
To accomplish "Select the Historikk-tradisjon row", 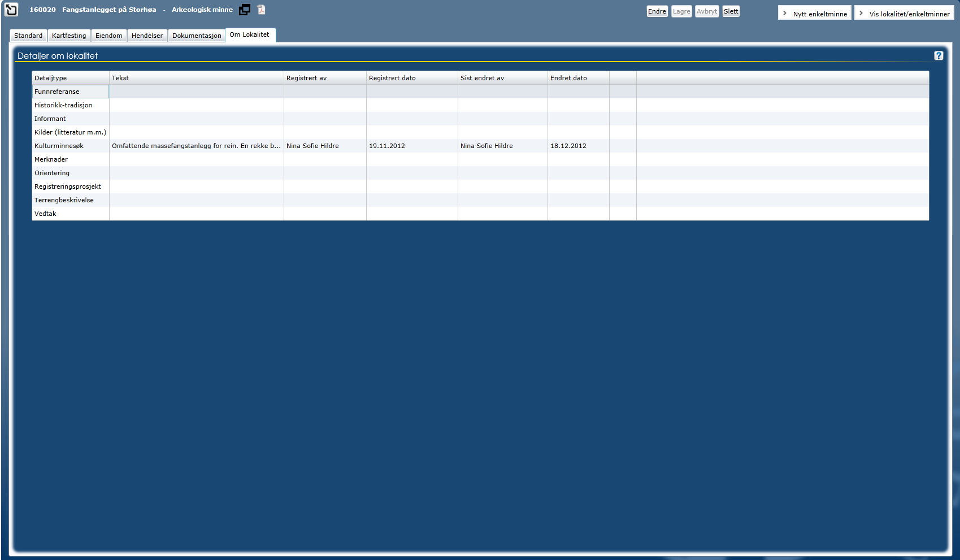I will pos(480,105).
